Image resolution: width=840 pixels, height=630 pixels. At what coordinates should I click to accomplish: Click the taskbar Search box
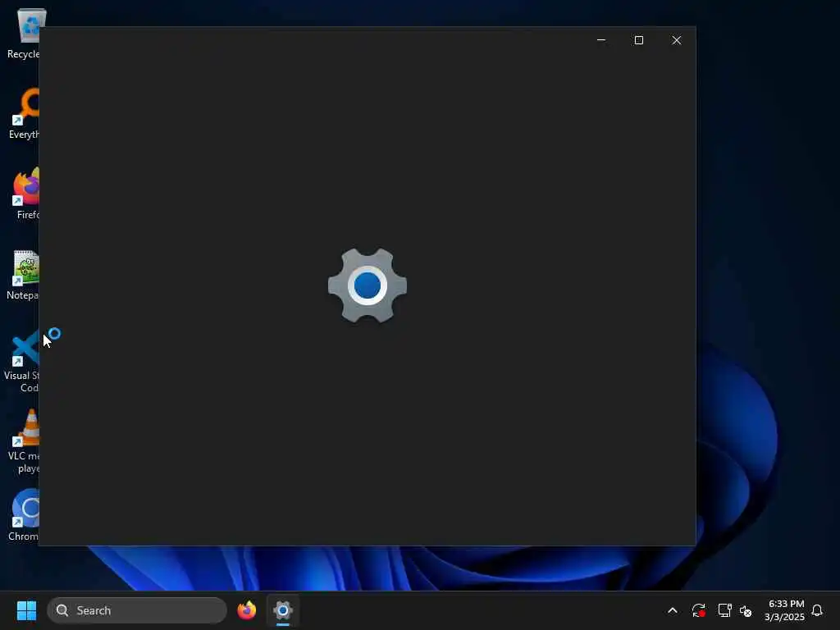click(x=137, y=610)
